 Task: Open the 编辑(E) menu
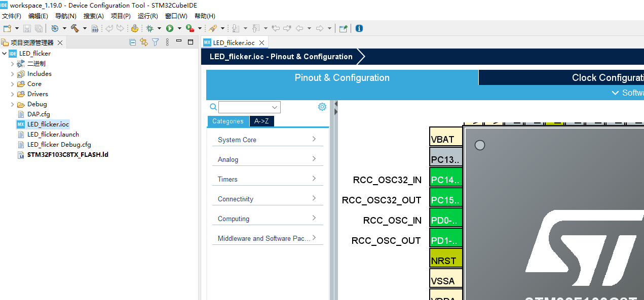38,16
